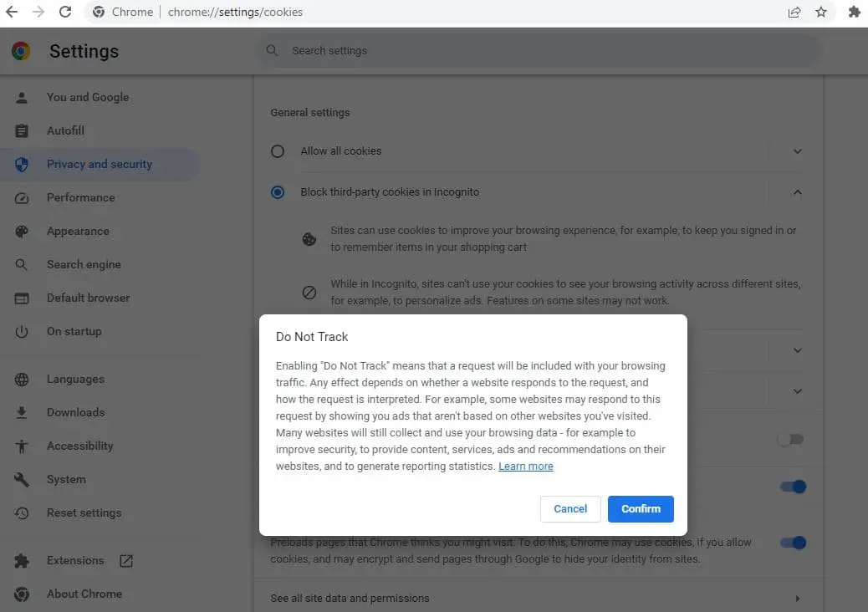Click the share page icon in address bar

coord(794,12)
